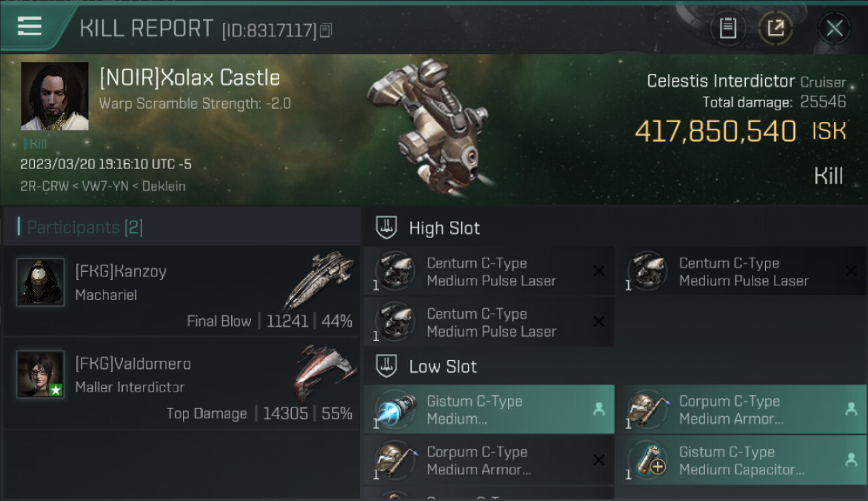The height and width of the screenshot is (501, 868).
Task: Select the Gistum C-Type Medium Capacitor item
Action: point(741,460)
